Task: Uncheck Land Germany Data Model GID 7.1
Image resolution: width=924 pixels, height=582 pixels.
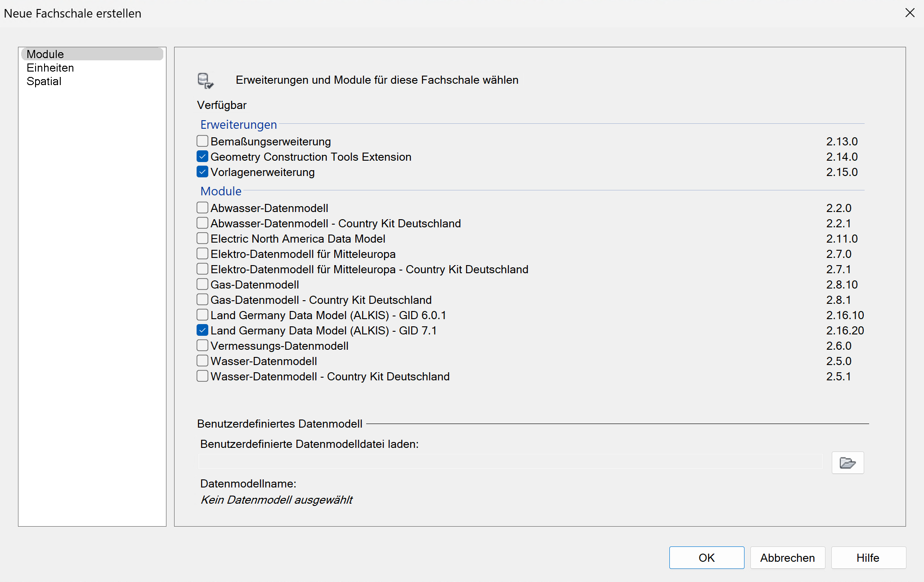Action: [202, 330]
